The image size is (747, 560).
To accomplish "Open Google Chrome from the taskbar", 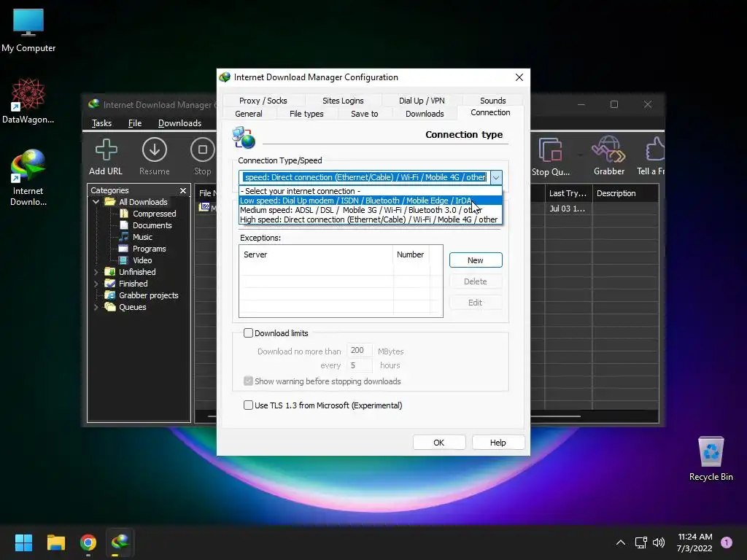I will pyautogui.click(x=88, y=542).
